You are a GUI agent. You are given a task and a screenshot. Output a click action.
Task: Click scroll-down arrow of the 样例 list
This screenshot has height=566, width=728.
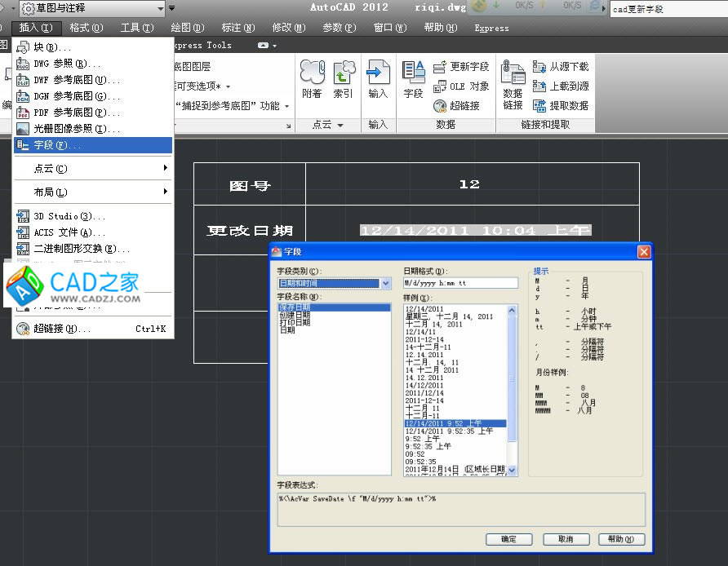(513, 471)
